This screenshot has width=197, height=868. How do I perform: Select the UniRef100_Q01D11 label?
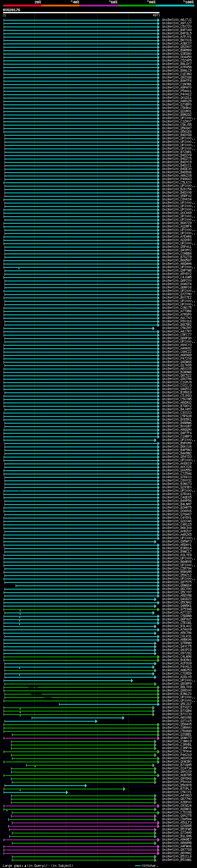pos(176,98)
